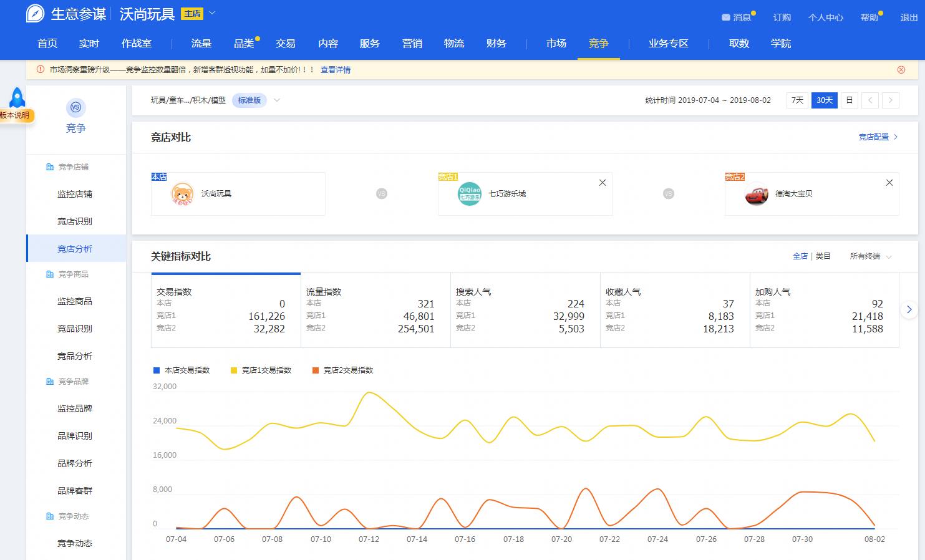Open the shop switcher dropdown beside 主店

[211, 13]
